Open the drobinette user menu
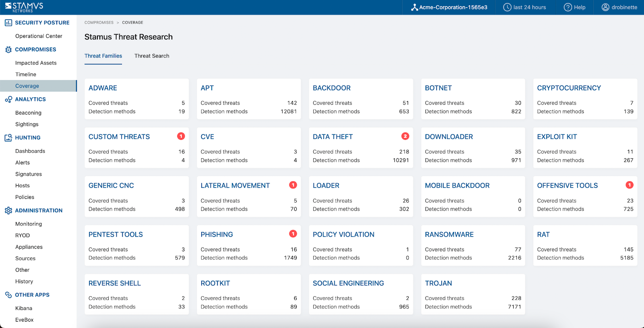Image resolution: width=644 pixels, height=328 pixels. [619, 7]
